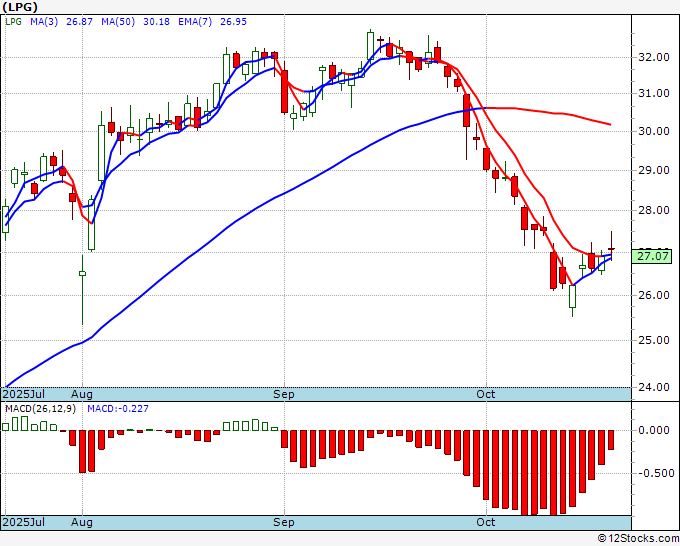Image resolution: width=680 pixels, height=546 pixels.
Task: Click the MACD(26,12,9) indicator label
Action: coord(40,409)
